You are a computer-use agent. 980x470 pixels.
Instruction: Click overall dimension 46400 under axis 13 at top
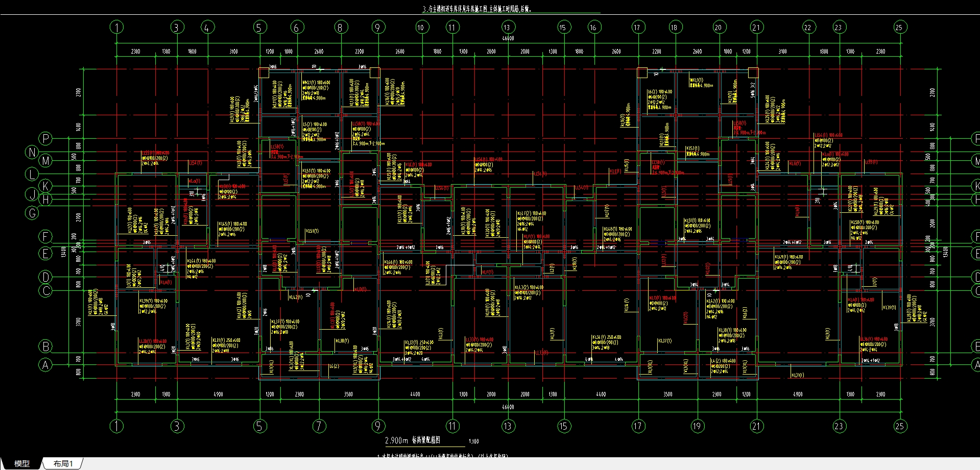pyautogui.click(x=508, y=38)
